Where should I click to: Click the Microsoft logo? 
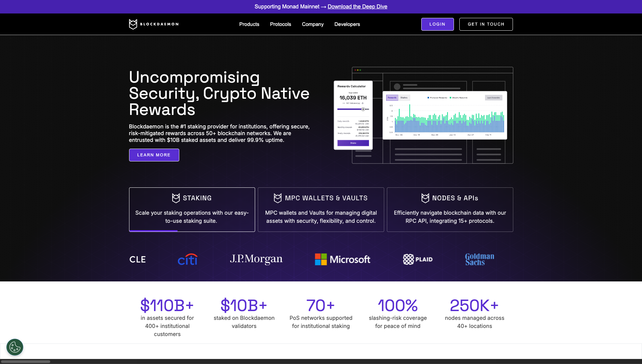342,259
